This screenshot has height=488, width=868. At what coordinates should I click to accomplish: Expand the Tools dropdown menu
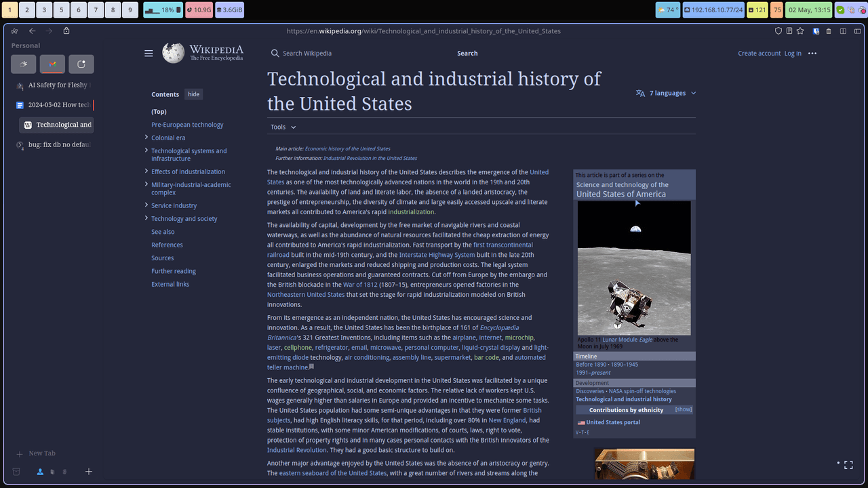pos(283,127)
